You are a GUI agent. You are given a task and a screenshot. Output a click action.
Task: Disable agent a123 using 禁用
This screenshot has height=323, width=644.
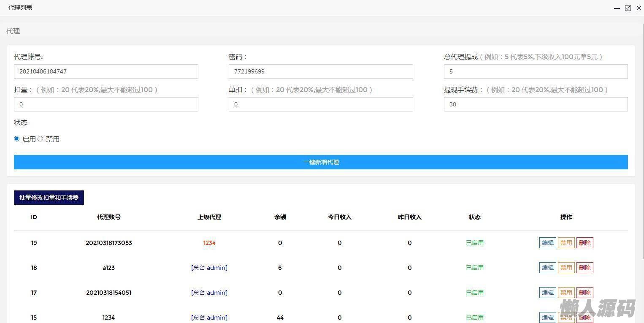(566, 268)
